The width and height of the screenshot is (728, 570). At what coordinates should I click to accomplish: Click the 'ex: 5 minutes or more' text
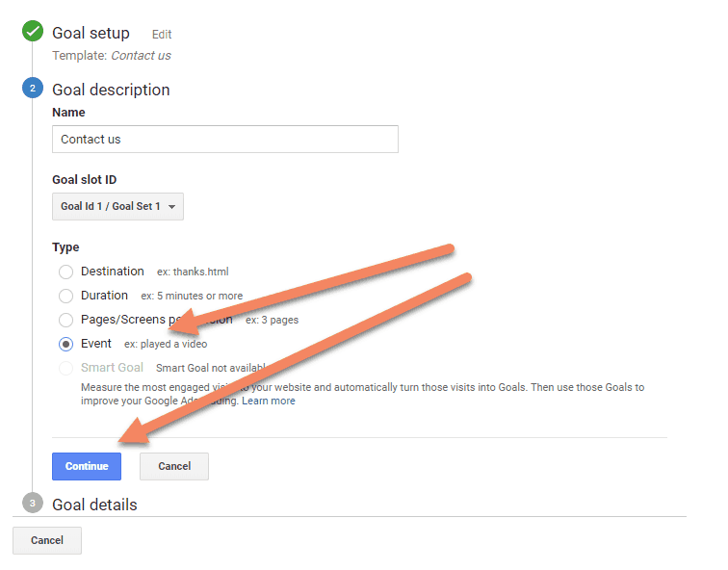pos(192,297)
